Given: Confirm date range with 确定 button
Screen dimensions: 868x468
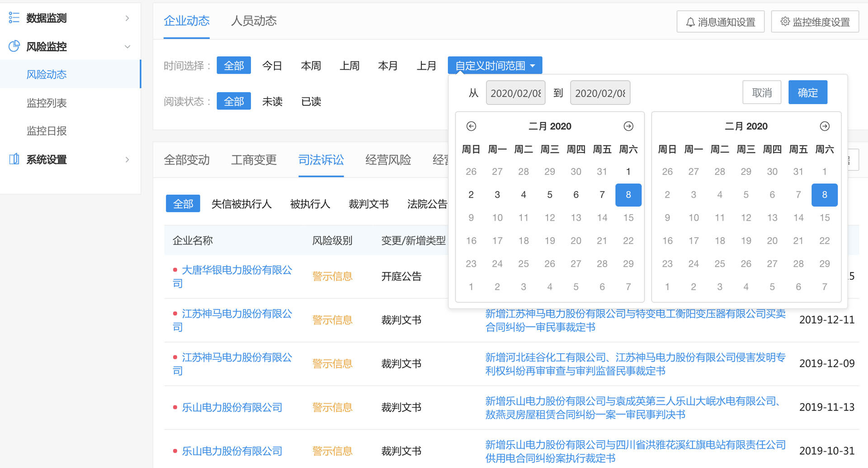Looking at the screenshot, I should coord(807,93).
